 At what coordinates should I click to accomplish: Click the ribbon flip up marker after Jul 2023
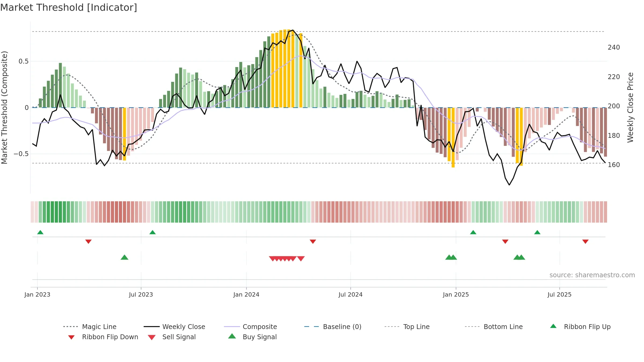coord(152,232)
